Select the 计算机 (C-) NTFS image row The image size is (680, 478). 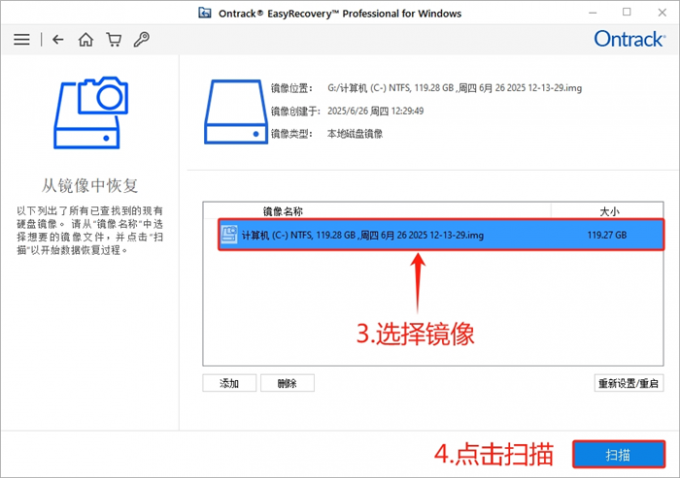pos(441,235)
